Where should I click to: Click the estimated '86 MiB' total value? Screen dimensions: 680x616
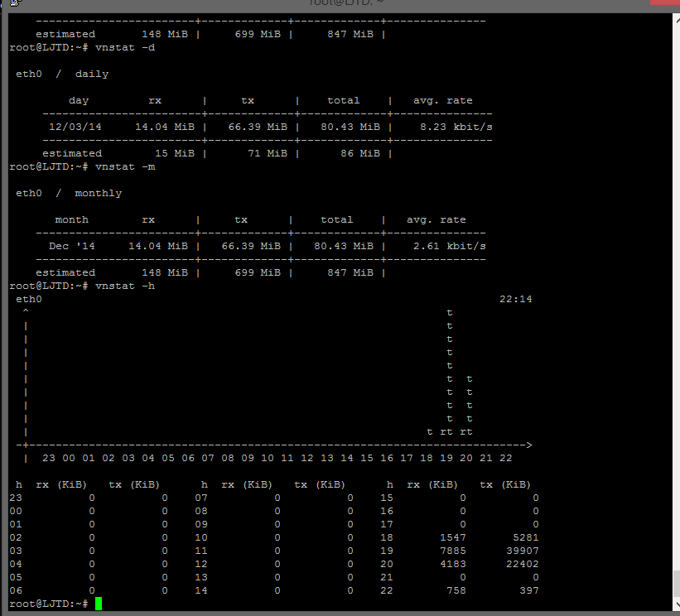pyautogui.click(x=360, y=153)
